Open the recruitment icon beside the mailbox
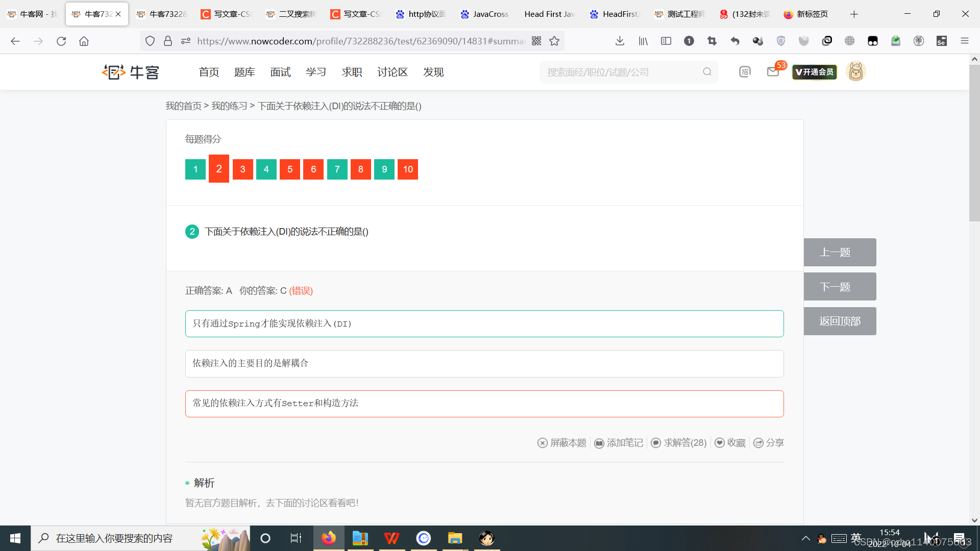Image resolution: width=980 pixels, height=551 pixels. (745, 72)
